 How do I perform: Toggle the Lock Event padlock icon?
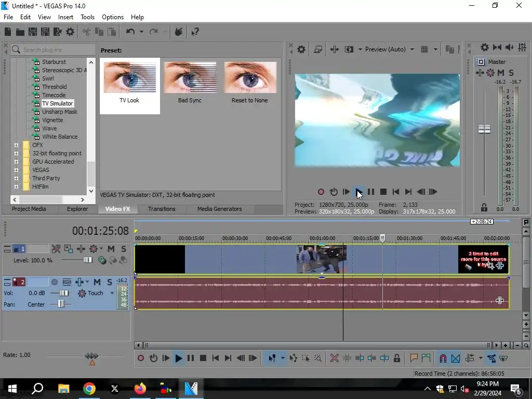pyautogui.click(x=396, y=358)
